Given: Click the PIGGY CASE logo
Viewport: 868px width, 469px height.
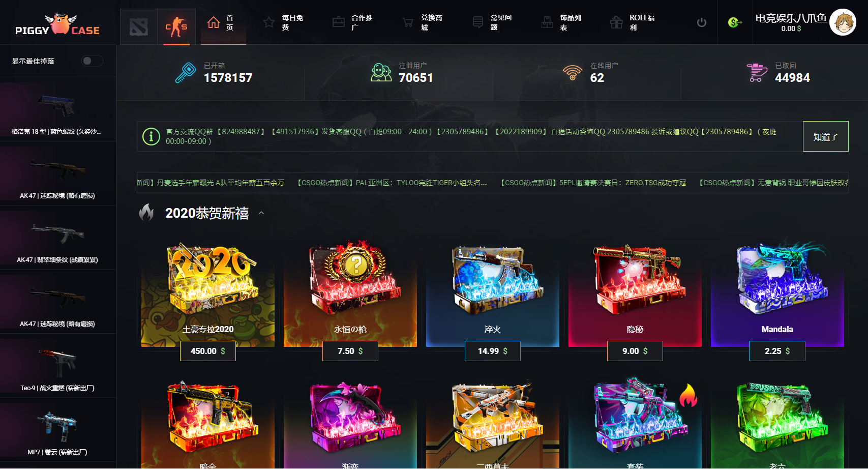Looking at the screenshot, I should [58, 24].
